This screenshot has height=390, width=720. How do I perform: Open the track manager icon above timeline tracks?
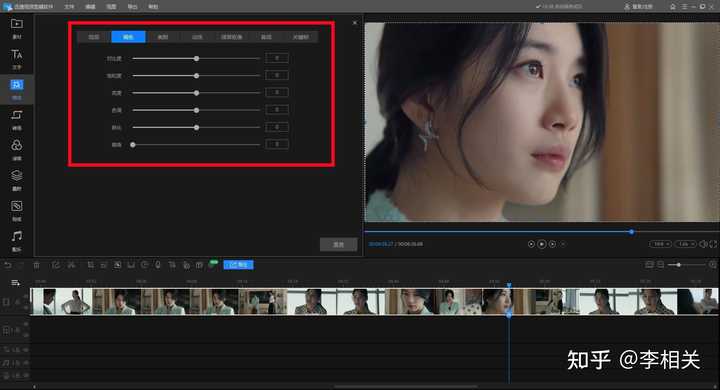[x=15, y=283]
